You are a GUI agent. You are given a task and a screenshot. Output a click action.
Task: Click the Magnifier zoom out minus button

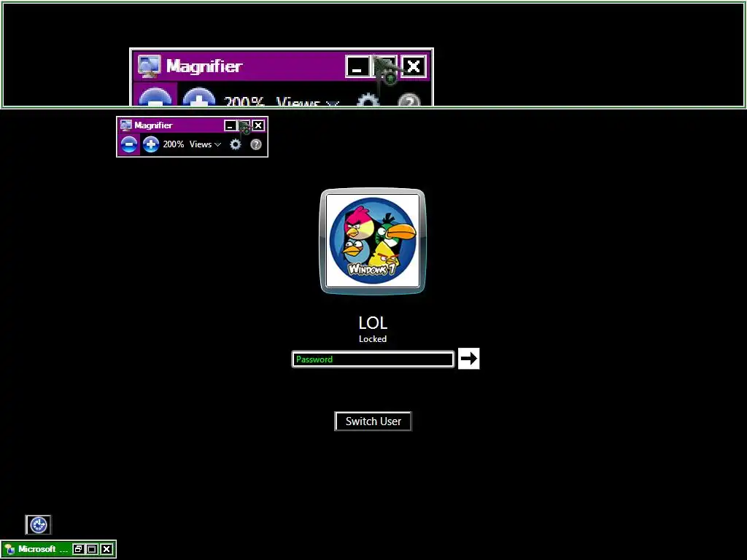128,144
